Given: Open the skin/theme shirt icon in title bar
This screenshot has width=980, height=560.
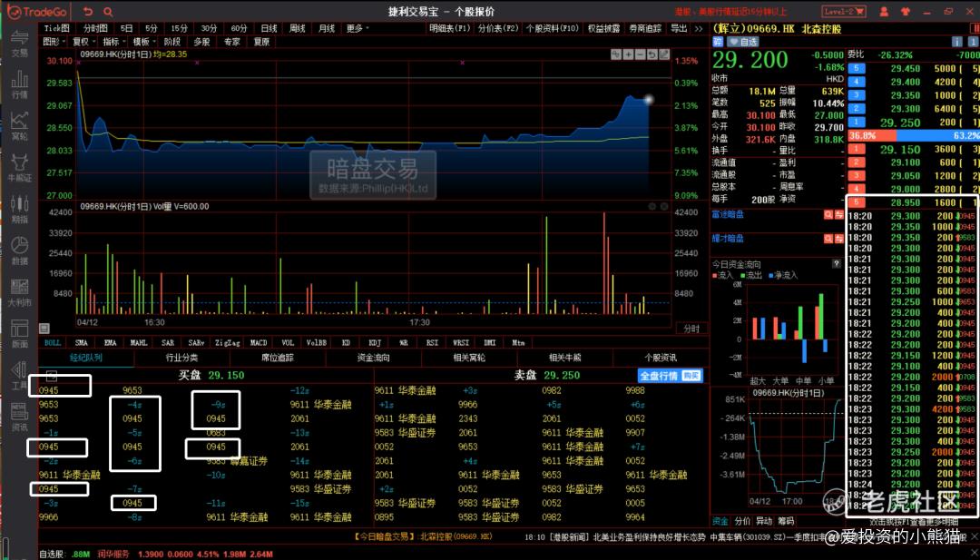Looking at the screenshot, I should [x=906, y=11].
